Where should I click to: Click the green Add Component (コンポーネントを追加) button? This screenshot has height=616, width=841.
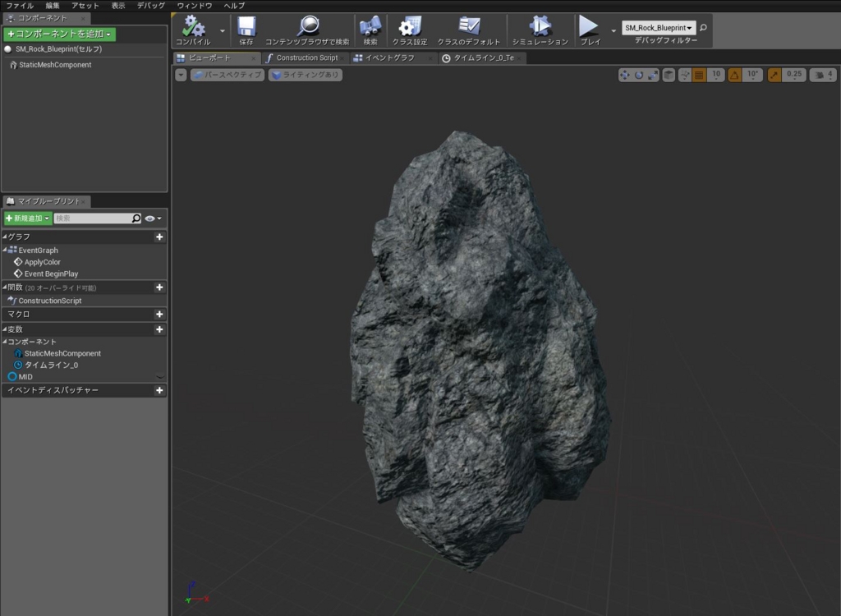click(59, 34)
